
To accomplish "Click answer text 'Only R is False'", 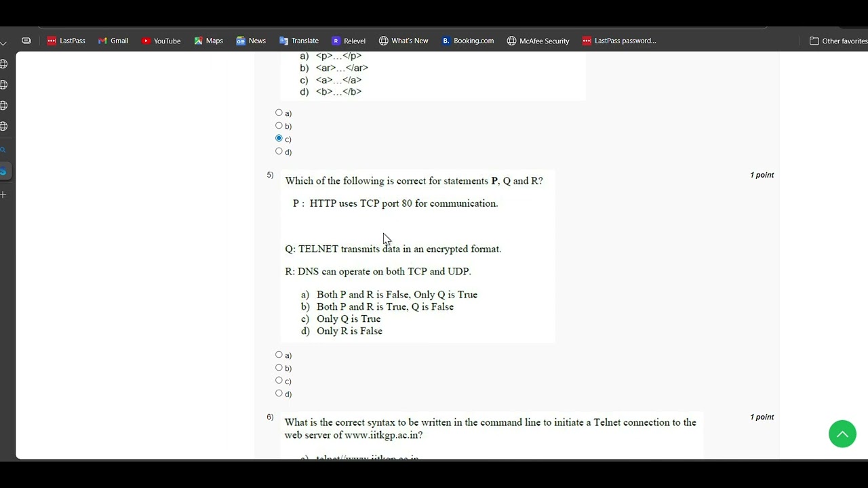I will click(x=349, y=331).
